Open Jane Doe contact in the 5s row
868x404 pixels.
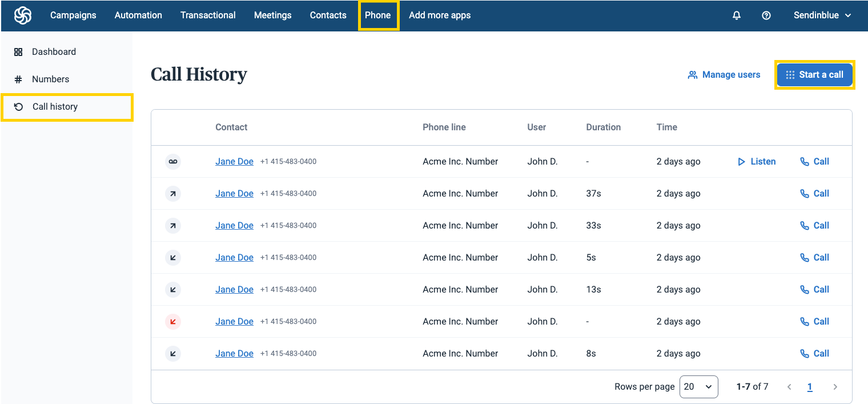pos(234,258)
